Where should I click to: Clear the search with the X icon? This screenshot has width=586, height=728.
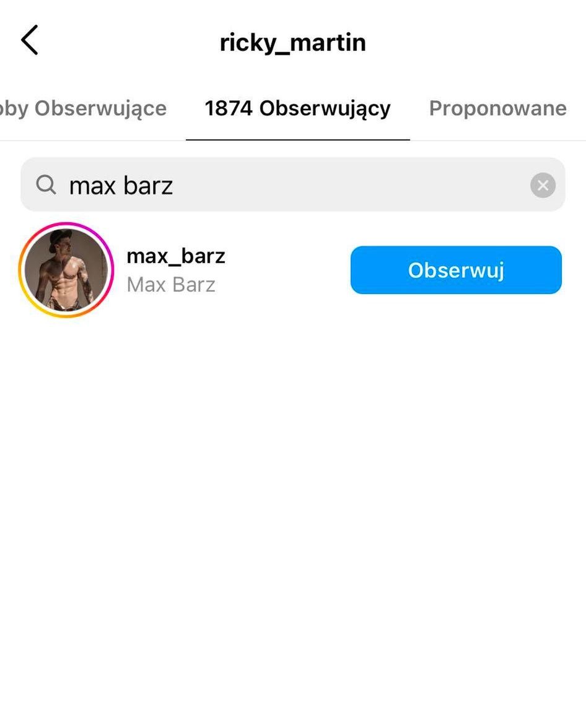tap(543, 185)
